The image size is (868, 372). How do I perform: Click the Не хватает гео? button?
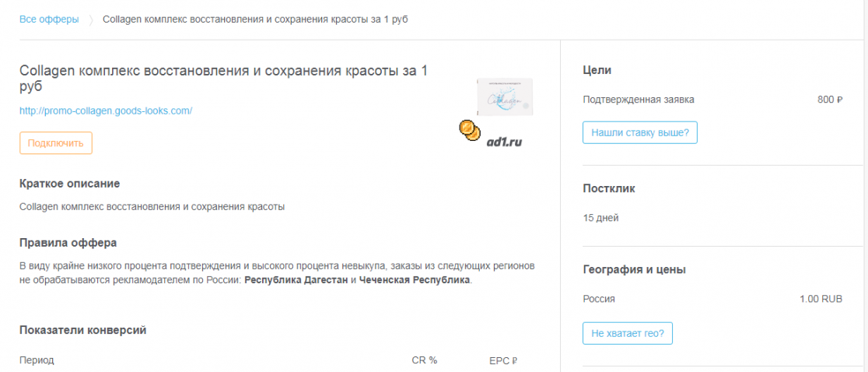627,333
